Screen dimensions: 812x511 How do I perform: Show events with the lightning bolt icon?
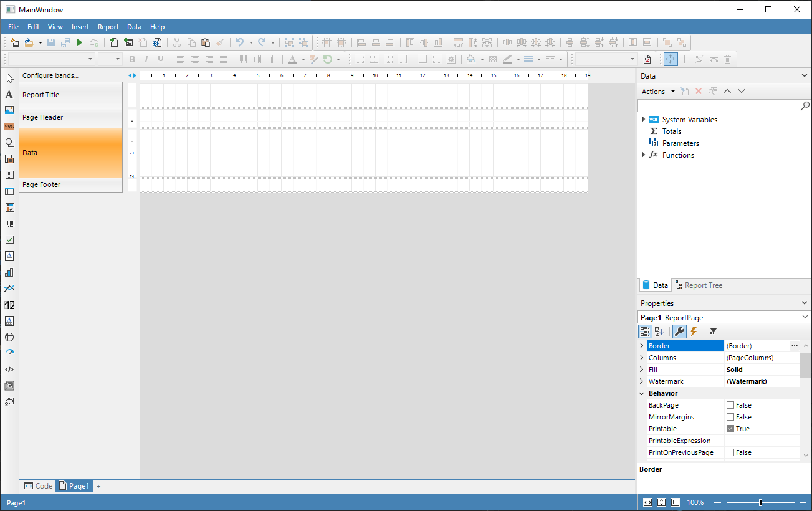coord(693,332)
